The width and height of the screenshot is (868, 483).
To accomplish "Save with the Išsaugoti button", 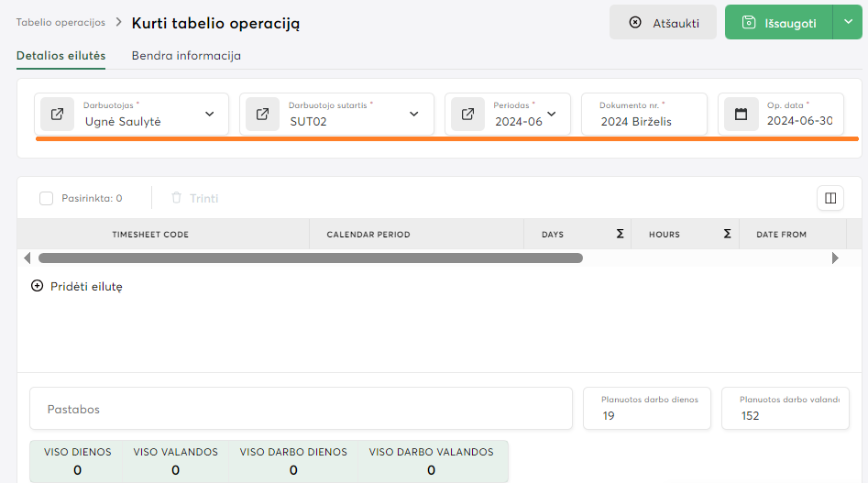I will [x=778, y=23].
